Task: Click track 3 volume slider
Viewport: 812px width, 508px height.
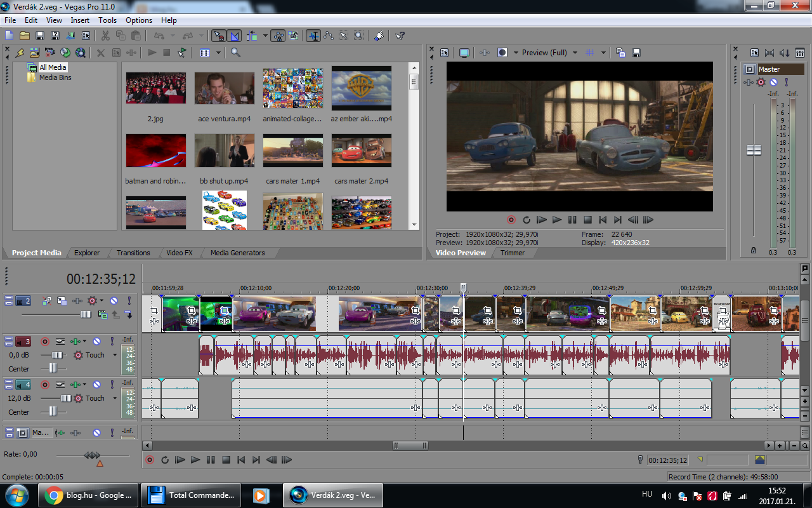Action: pyautogui.click(x=57, y=355)
